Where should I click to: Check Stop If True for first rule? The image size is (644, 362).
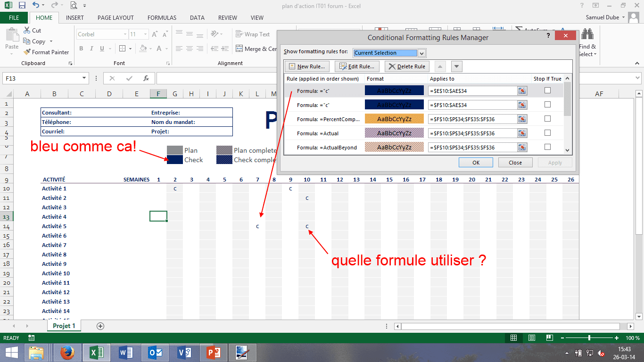click(x=547, y=90)
